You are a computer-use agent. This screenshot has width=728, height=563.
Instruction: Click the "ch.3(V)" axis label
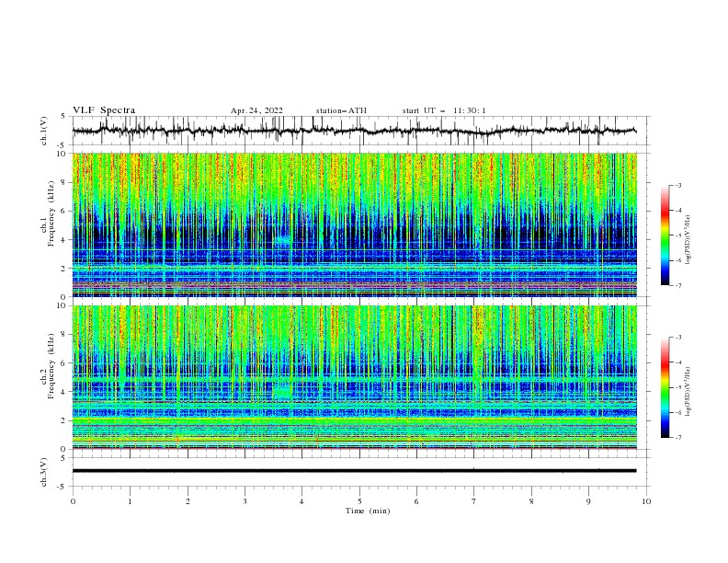[44, 472]
